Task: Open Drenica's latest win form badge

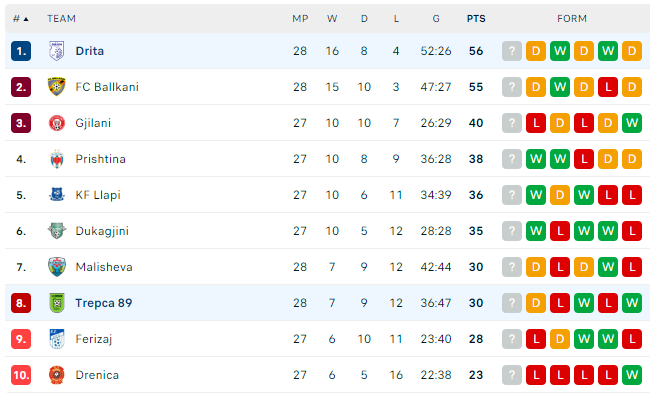Action: pos(632,375)
